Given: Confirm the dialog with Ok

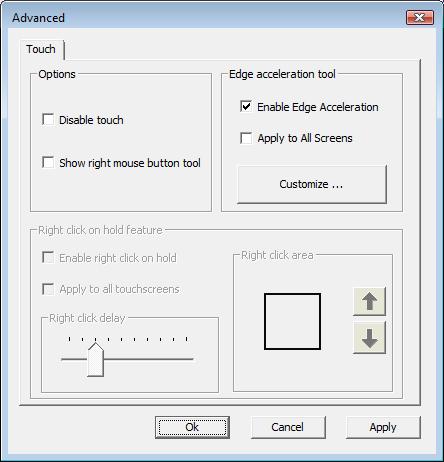Looking at the screenshot, I should [192, 427].
